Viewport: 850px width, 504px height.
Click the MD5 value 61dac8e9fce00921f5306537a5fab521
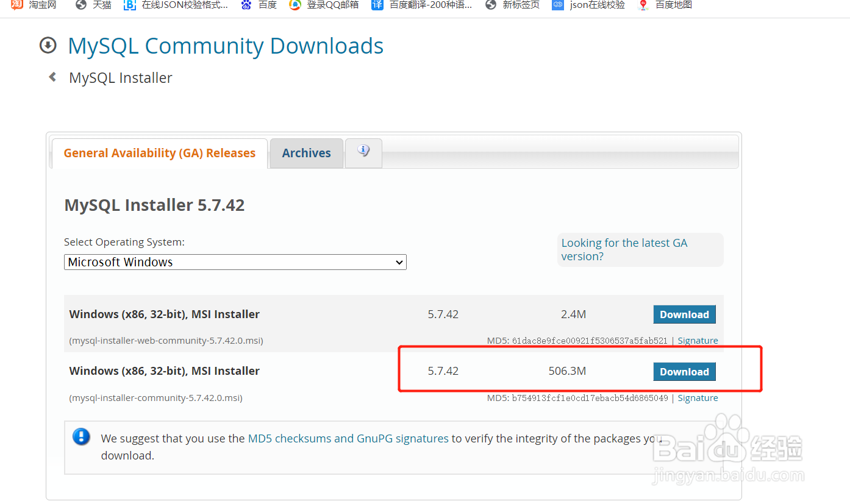(x=590, y=341)
